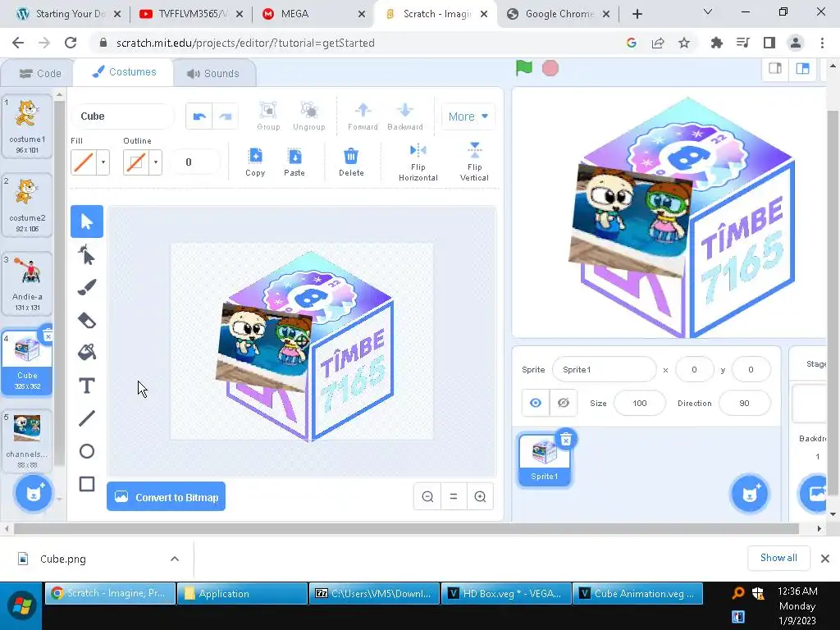Click the green flag to run

524,68
